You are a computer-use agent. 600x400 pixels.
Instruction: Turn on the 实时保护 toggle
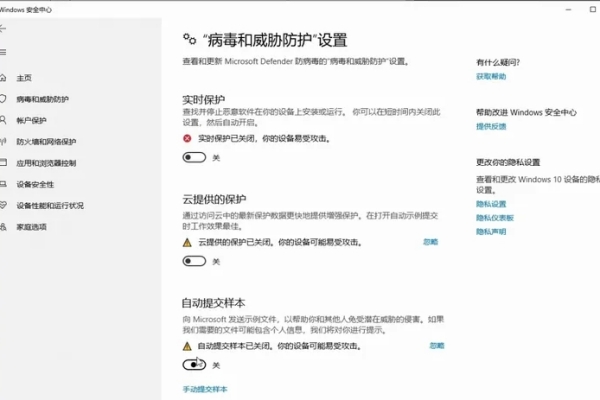(x=194, y=157)
